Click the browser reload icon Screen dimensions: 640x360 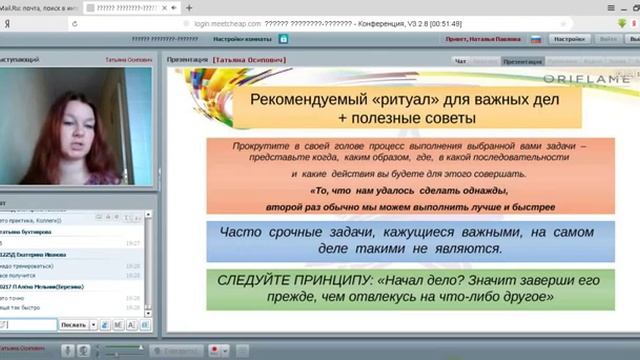coord(75,24)
